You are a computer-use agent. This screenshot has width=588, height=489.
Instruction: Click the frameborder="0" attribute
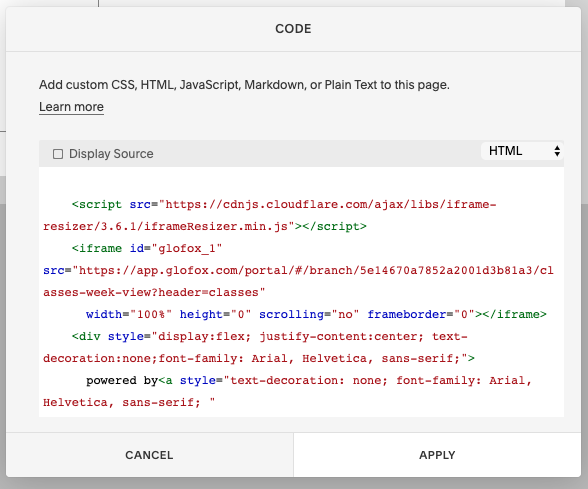pos(421,314)
